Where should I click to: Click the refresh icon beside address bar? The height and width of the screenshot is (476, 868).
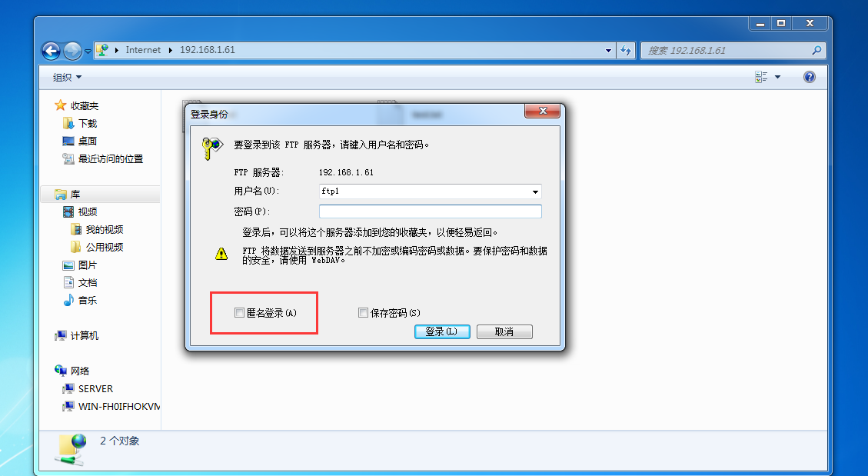626,50
